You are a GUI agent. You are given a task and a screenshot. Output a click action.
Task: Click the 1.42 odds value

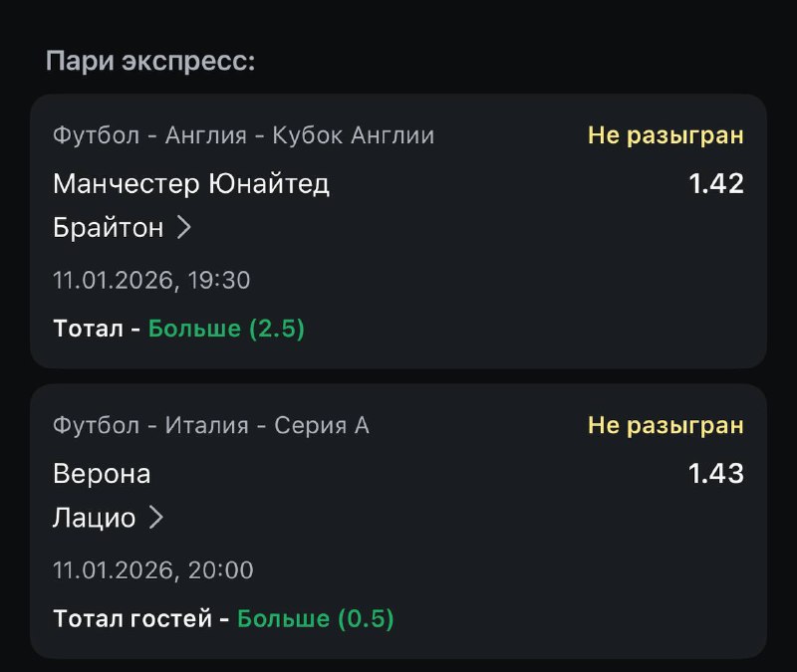point(716,184)
